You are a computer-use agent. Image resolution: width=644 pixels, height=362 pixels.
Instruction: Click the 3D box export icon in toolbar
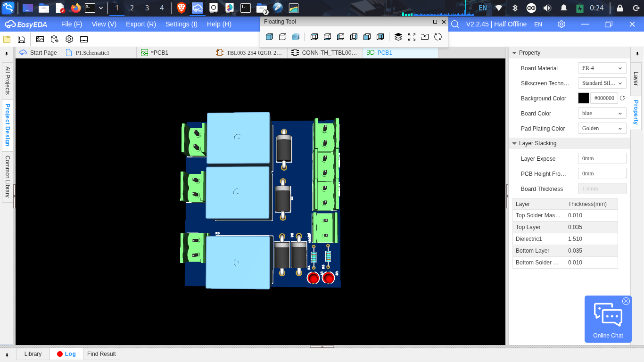pos(55,39)
